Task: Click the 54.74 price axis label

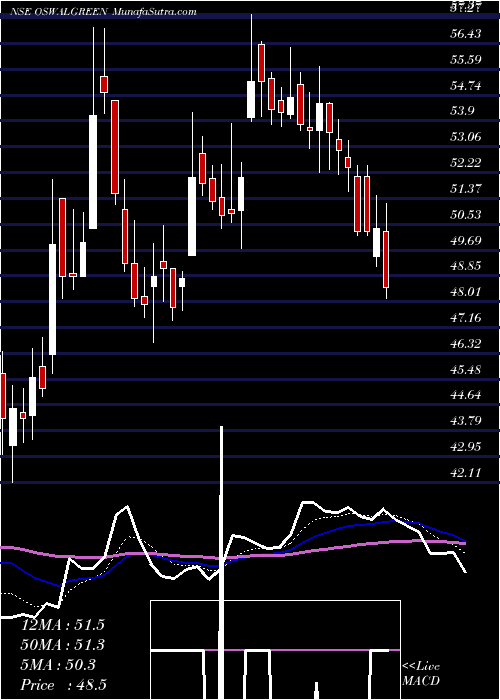Action: point(466,85)
